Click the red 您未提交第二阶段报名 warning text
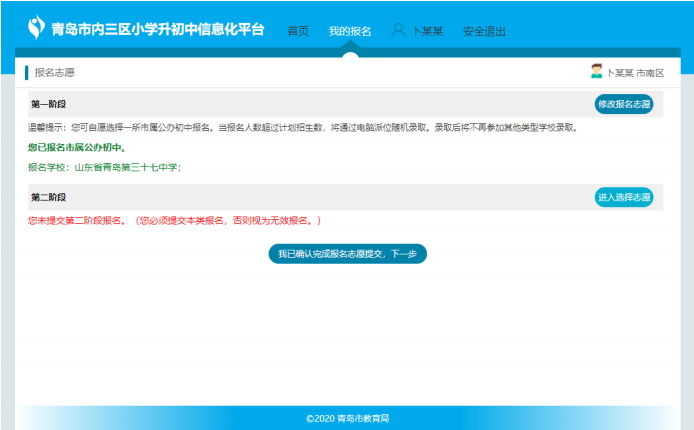This screenshot has width=694, height=430. coord(174,220)
